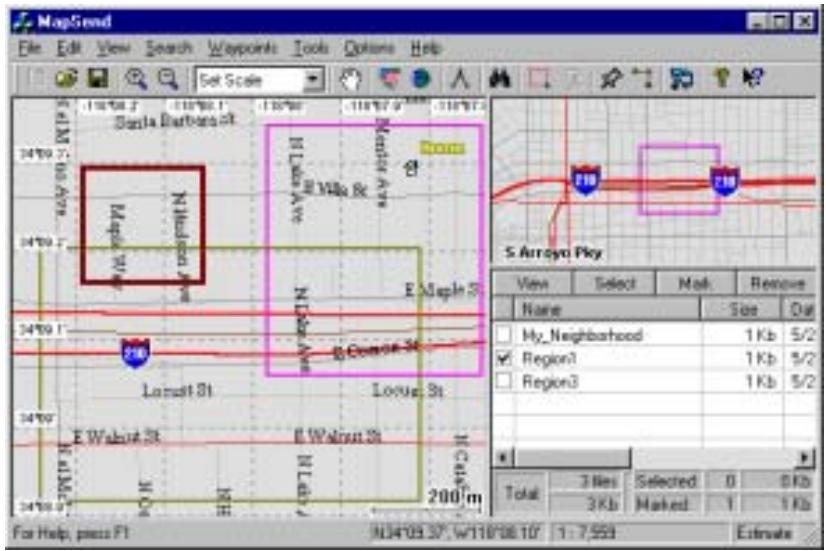Click the point-of-interest symbol under yellow label
This screenshot has width=826, height=551.
click(410, 169)
